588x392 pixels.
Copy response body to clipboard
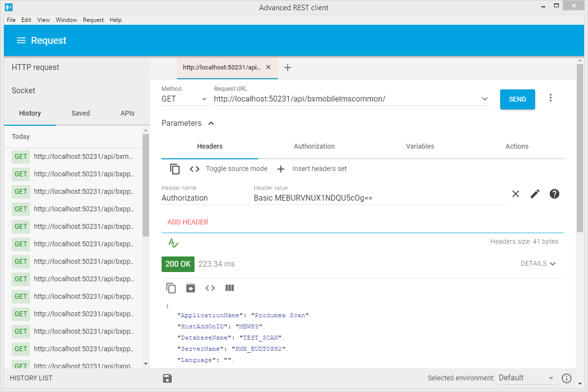[x=171, y=288]
